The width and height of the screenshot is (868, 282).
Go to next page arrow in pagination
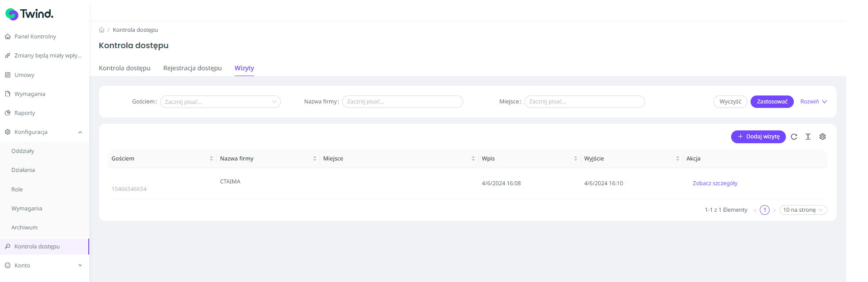point(774,210)
